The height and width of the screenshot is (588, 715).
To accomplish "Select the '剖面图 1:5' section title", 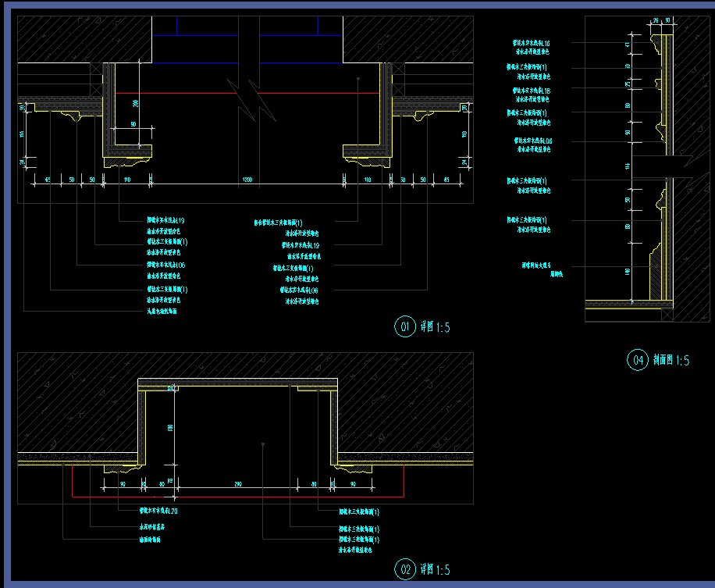I will [x=671, y=360].
